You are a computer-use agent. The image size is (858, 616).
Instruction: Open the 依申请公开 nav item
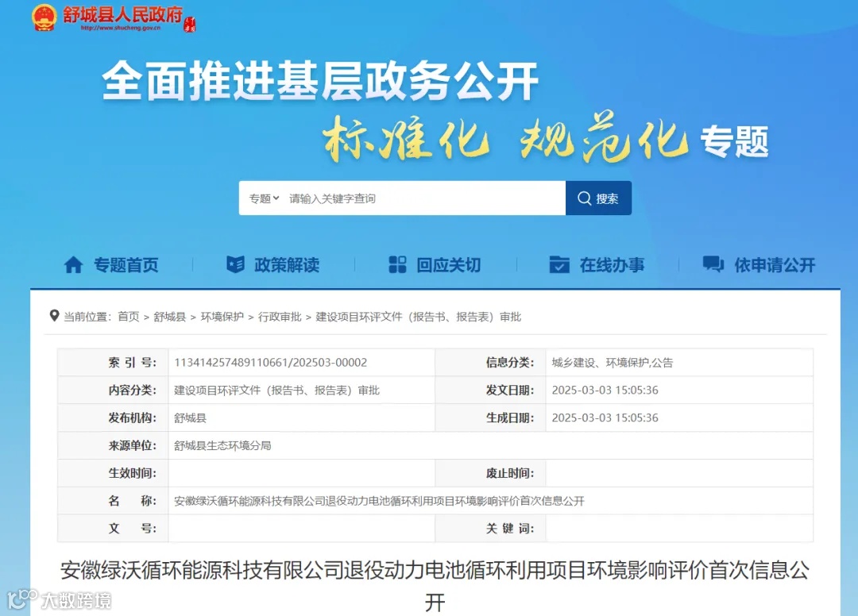click(775, 265)
